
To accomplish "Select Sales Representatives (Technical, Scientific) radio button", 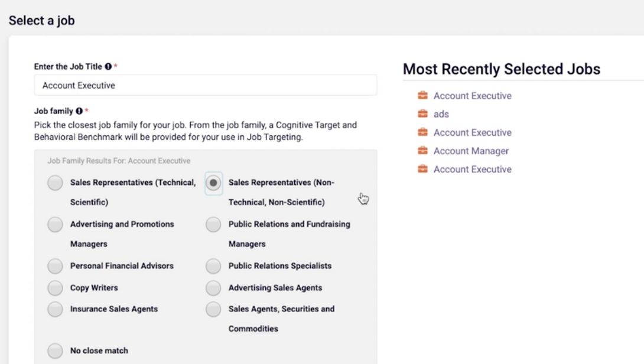I will 56,183.
